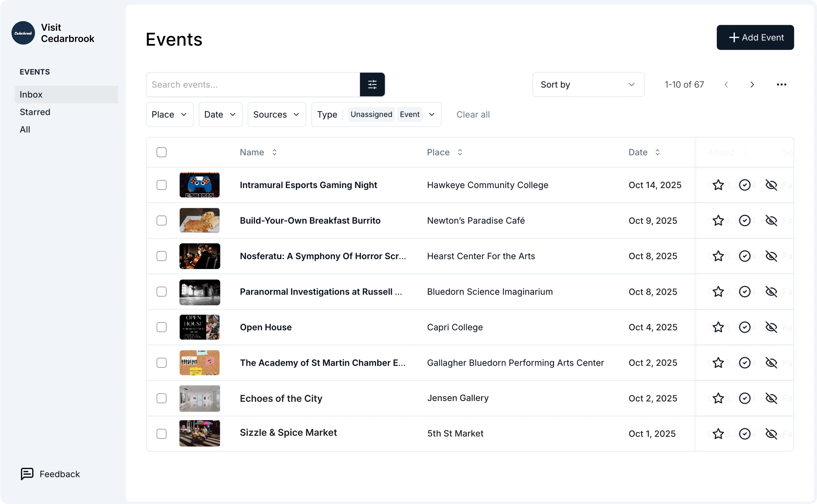Click the Add Event button
This screenshot has height=504, width=817.
click(755, 37)
